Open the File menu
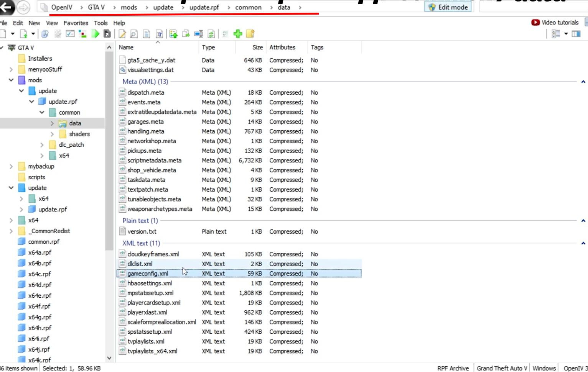Screen dimensions: 588x372 (x=3, y=23)
